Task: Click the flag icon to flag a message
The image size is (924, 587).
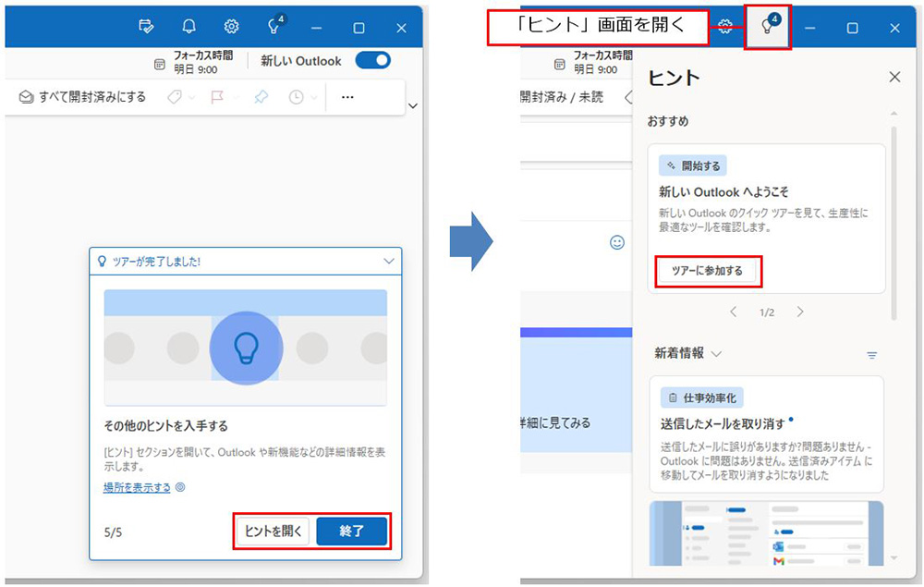Action: pos(218,96)
